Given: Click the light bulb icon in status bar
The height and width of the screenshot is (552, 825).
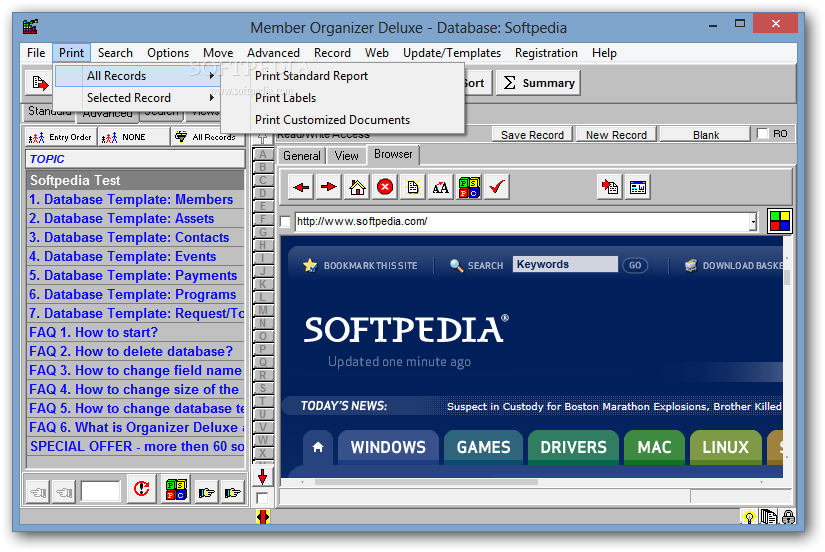Looking at the screenshot, I should pyautogui.click(x=748, y=517).
